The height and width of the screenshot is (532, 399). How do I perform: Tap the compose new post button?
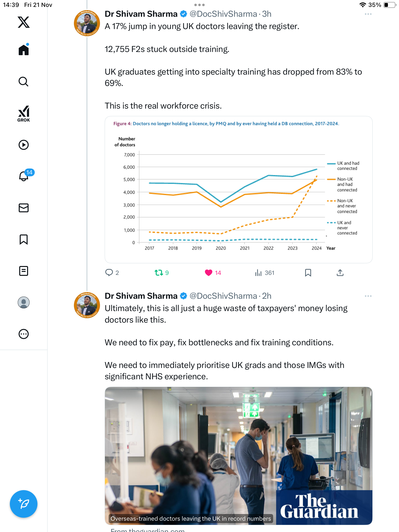[x=24, y=504]
